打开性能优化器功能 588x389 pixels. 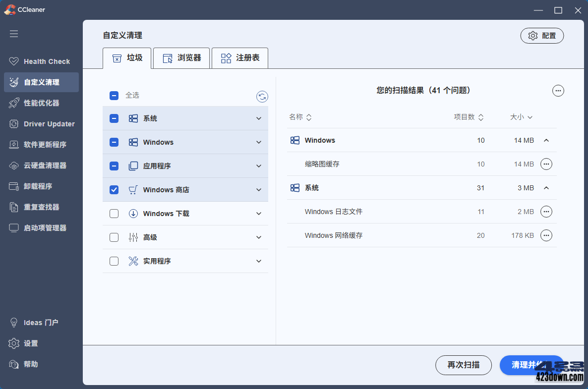(42, 103)
